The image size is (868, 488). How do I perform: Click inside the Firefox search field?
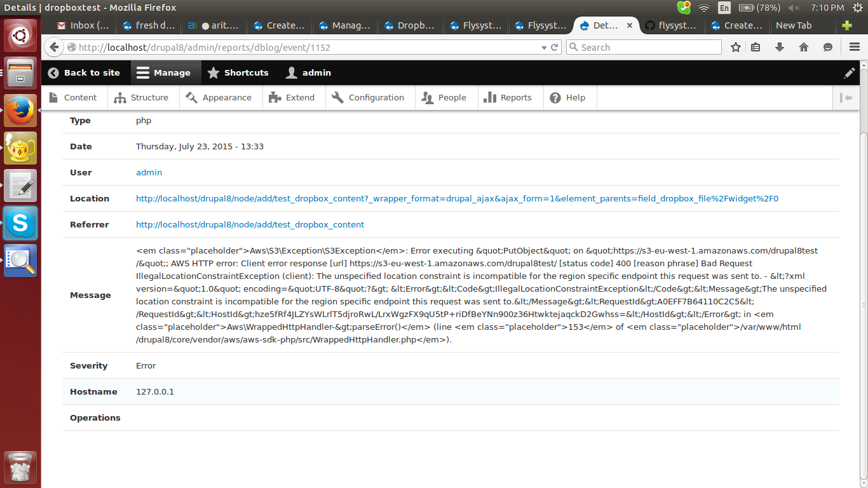pos(642,47)
